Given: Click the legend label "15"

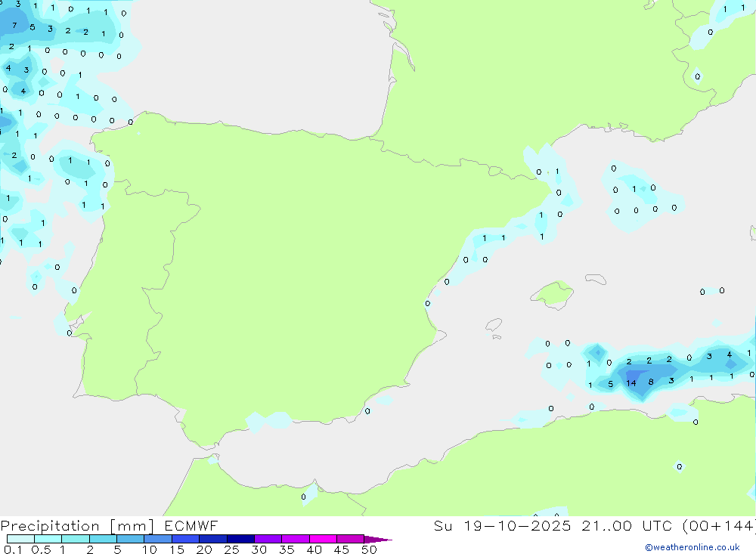Looking at the screenshot, I should point(177,549).
